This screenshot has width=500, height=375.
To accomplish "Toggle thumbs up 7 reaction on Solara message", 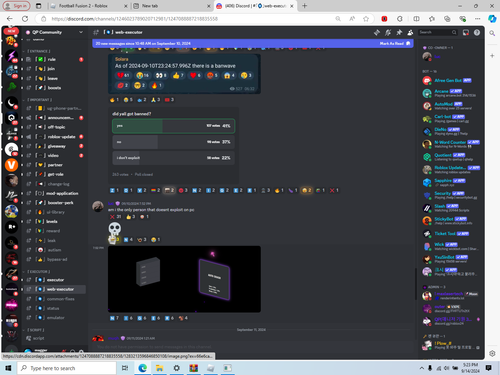I will (x=178, y=75).
